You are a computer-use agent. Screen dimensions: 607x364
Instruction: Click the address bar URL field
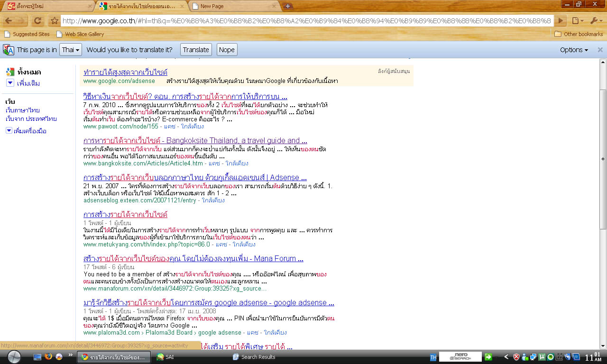(x=306, y=21)
